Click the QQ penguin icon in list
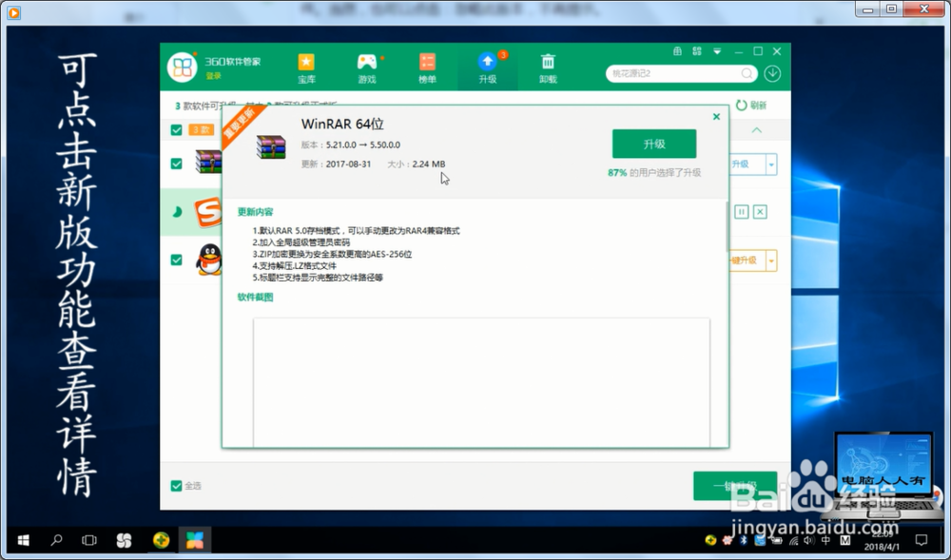The image size is (951, 560). pos(209,260)
